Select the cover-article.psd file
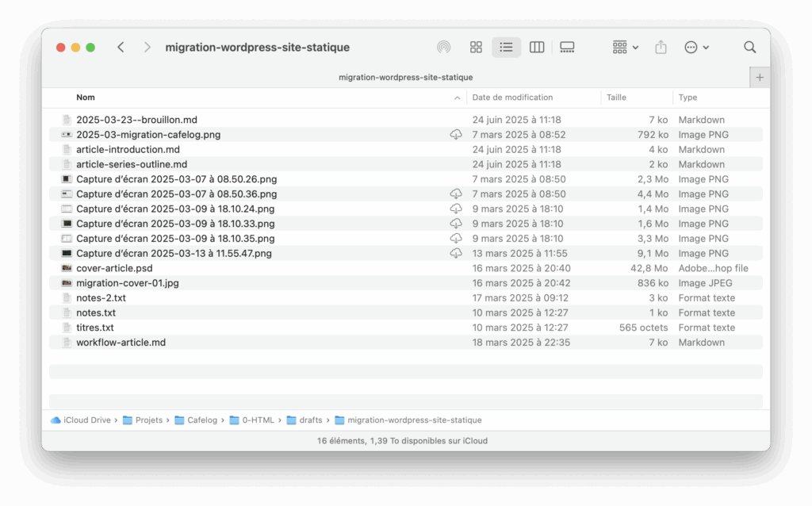Image resolution: width=812 pixels, height=506 pixels. [x=114, y=268]
